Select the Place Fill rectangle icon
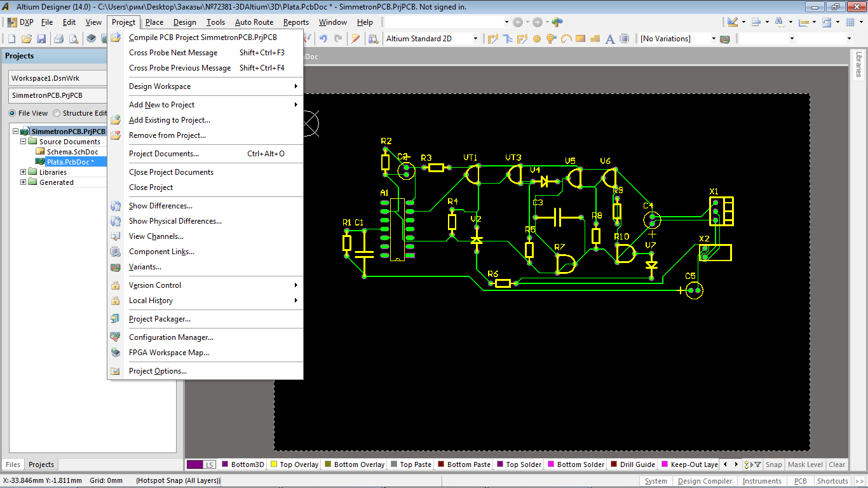868x488 pixels. [x=580, y=39]
